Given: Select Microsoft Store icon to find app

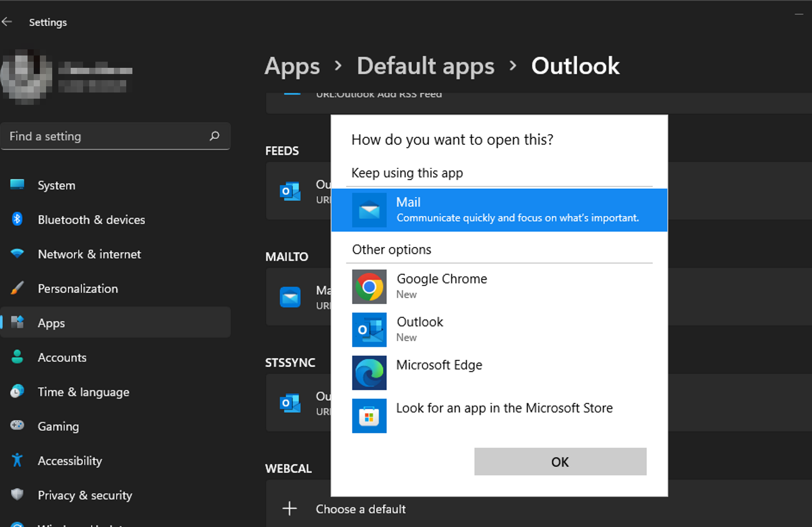Looking at the screenshot, I should 370,414.
